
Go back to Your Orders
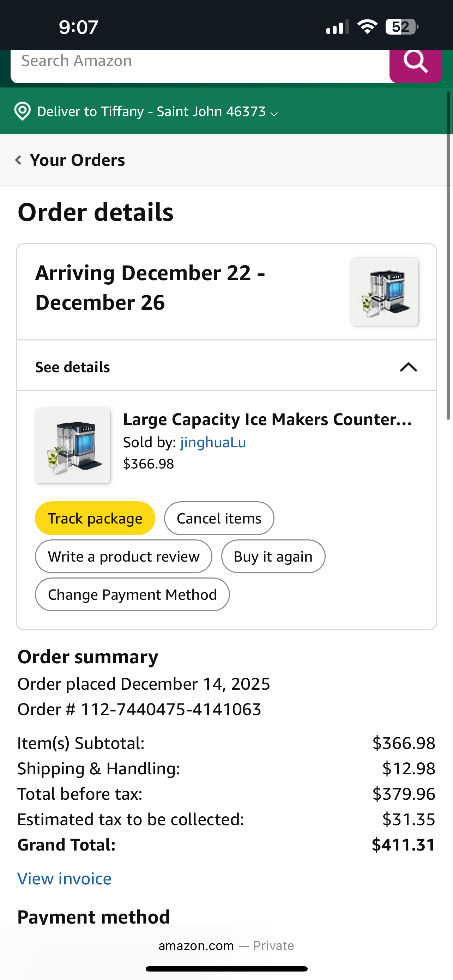click(77, 160)
